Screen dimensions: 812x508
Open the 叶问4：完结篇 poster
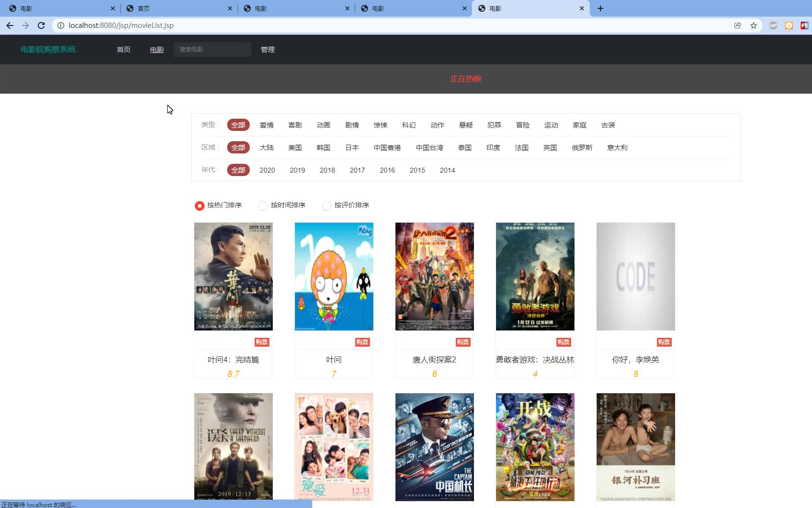click(x=234, y=277)
